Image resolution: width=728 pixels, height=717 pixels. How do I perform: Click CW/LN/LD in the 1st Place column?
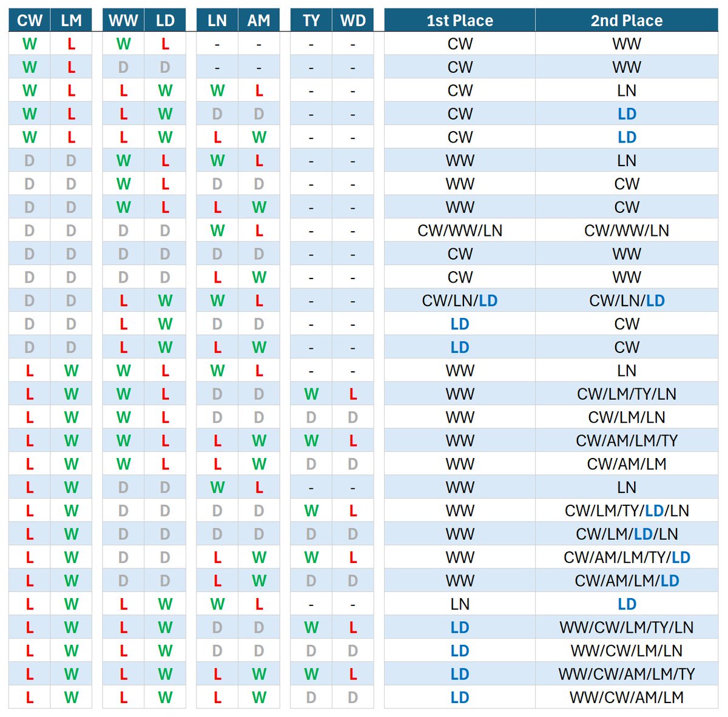coord(460,301)
